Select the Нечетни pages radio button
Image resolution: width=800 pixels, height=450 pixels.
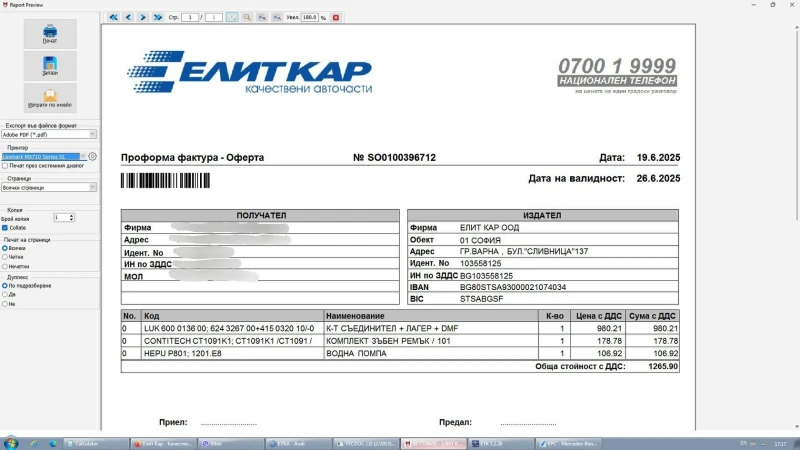click(x=5, y=266)
